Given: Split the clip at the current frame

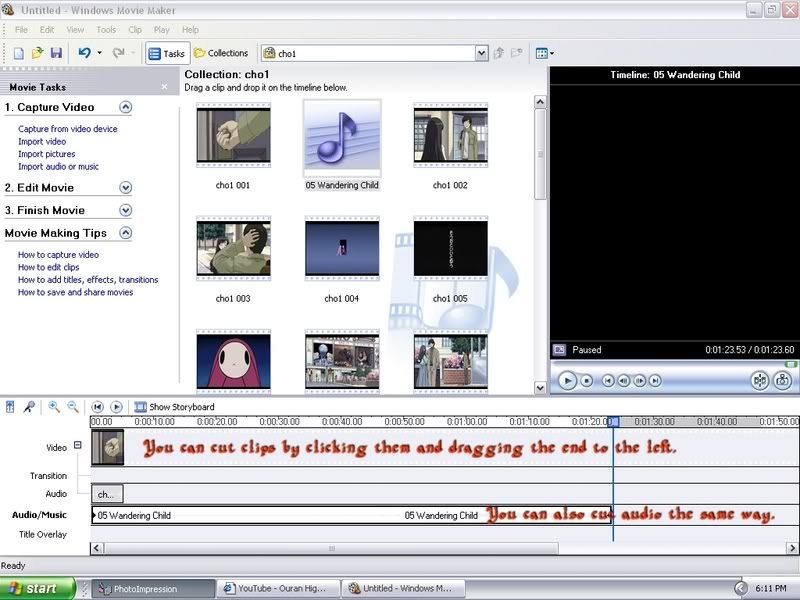Looking at the screenshot, I should pyautogui.click(x=760, y=381).
